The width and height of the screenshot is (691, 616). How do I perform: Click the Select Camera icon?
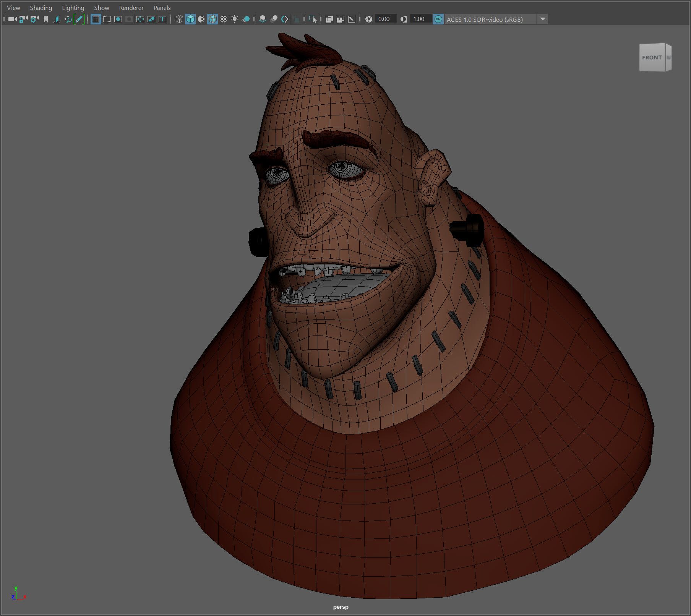pyautogui.click(x=12, y=19)
